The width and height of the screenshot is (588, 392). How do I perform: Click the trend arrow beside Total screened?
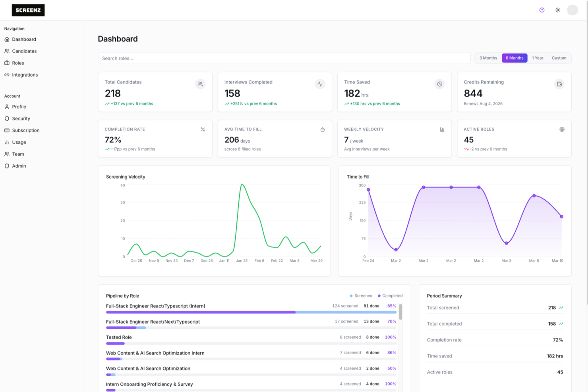(x=561, y=308)
